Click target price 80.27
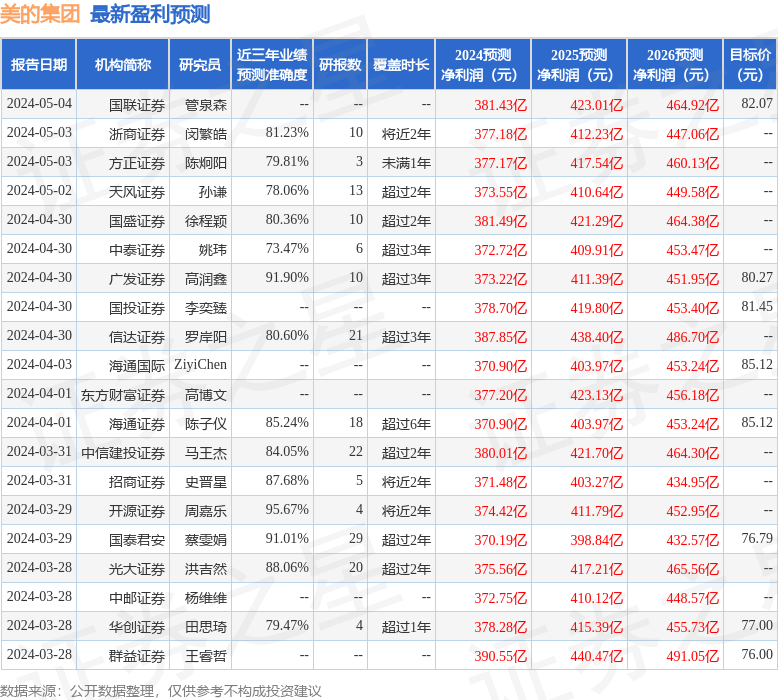Screen dimensions: 778x700 (757, 277)
